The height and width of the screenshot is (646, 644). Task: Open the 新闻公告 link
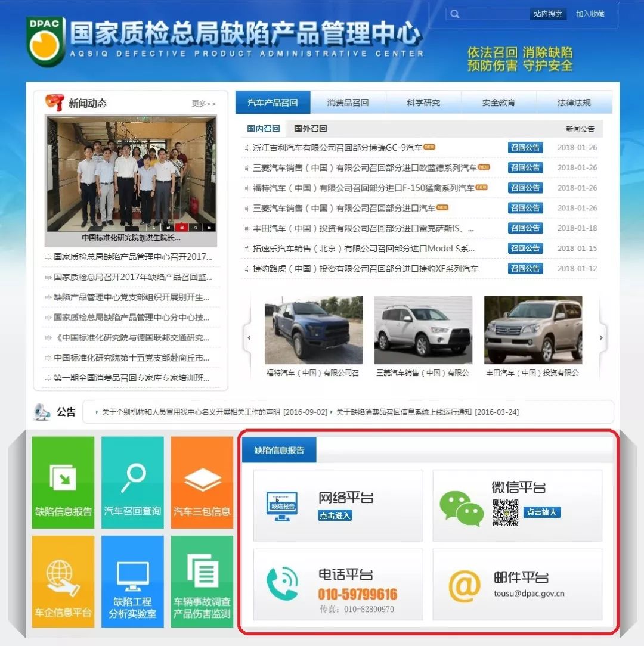580,129
